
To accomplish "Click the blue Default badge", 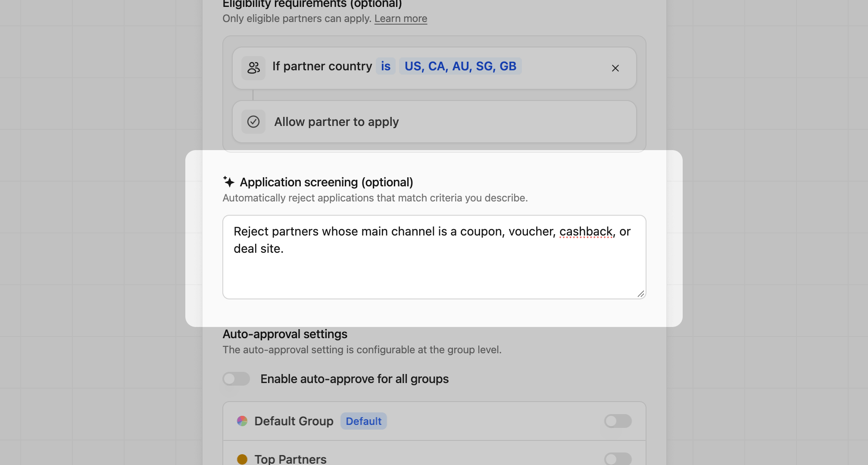I will pos(364,421).
